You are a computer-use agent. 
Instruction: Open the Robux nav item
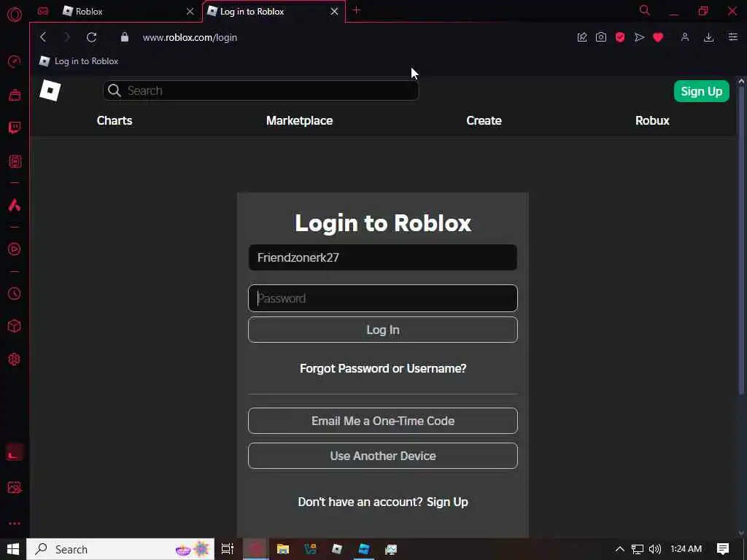[652, 120]
